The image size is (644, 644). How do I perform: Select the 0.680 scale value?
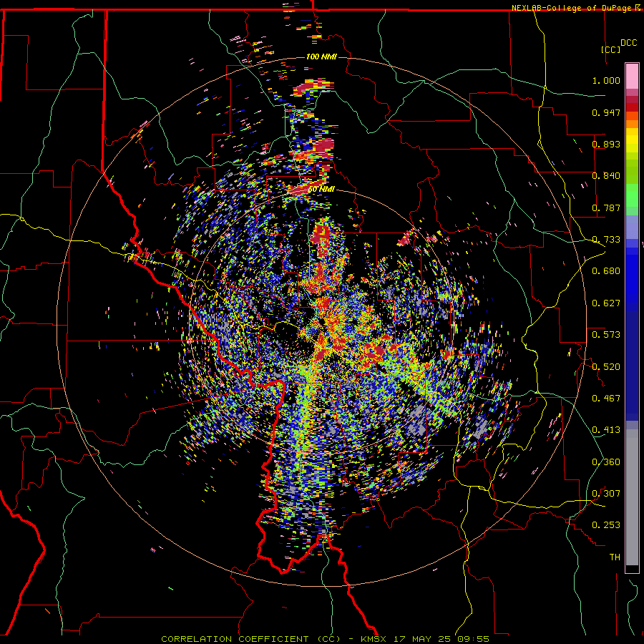click(x=606, y=271)
